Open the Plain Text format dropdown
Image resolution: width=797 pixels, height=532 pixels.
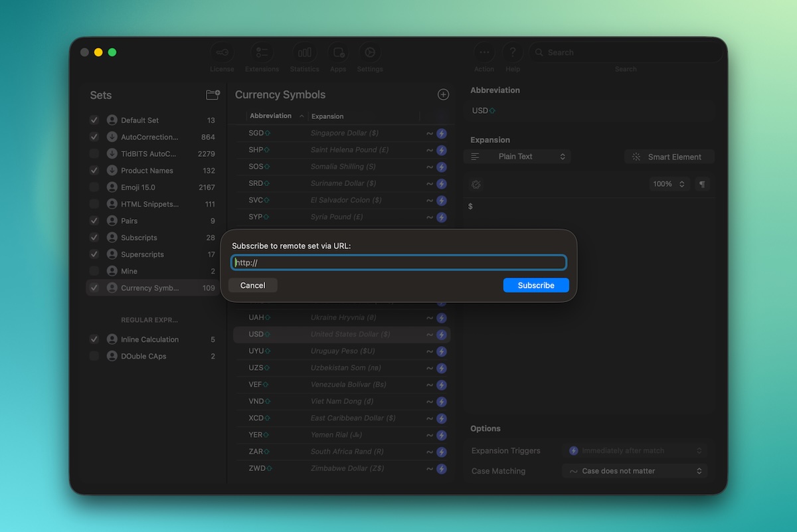[517, 157]
